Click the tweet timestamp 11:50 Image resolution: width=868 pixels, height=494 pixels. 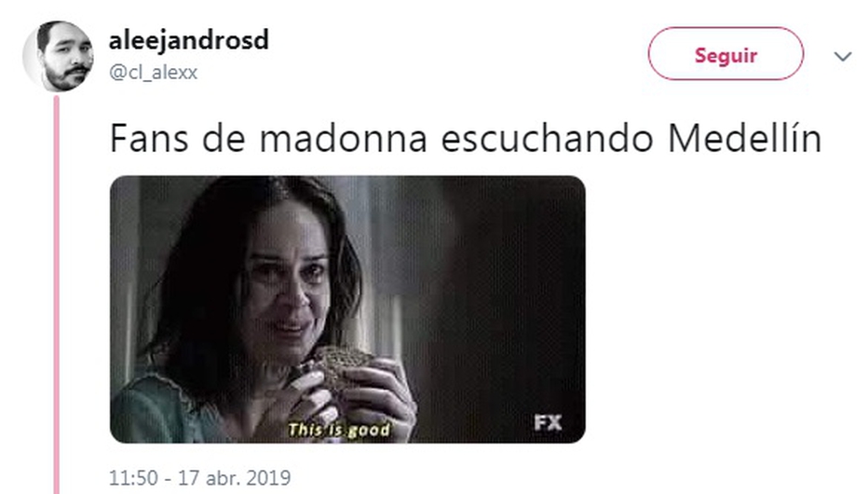click(133, 477)
